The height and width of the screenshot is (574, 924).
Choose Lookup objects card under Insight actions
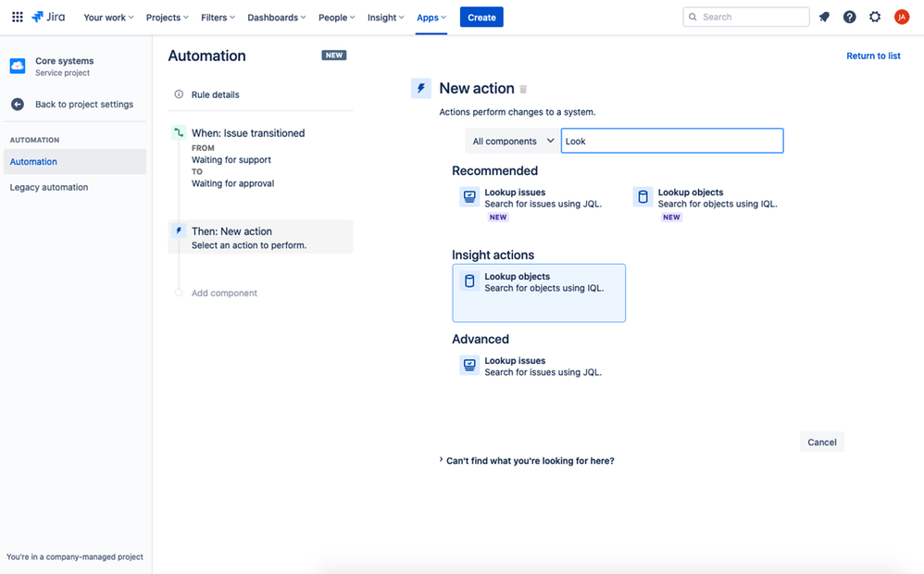click(x=539, y=293)
